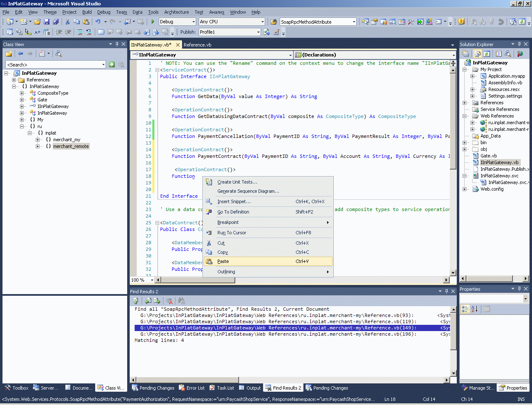
Task: Click Find in Files icon beside search box
Action: tap(273, 22)
